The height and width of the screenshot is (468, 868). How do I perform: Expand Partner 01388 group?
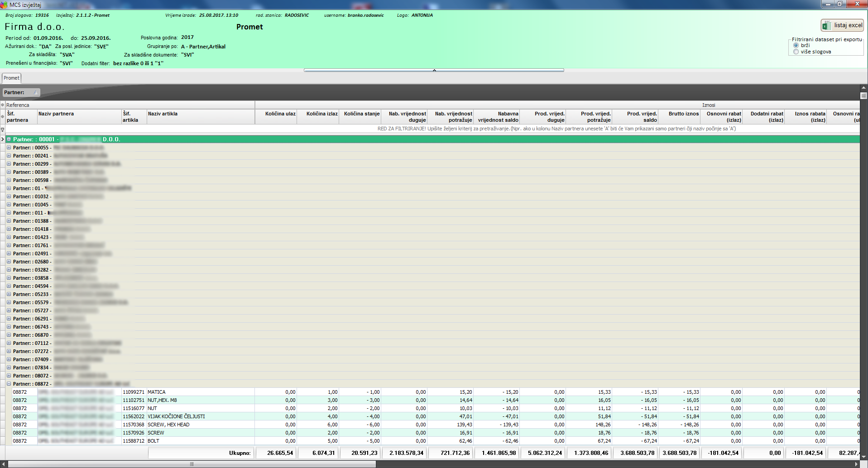pos(9,221)
